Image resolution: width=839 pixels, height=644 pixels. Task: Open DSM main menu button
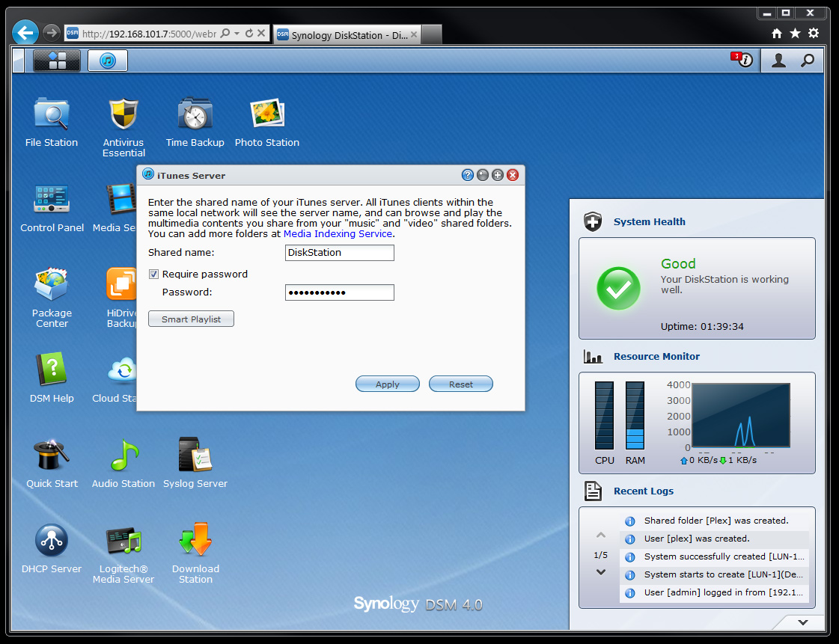[57, 61]
